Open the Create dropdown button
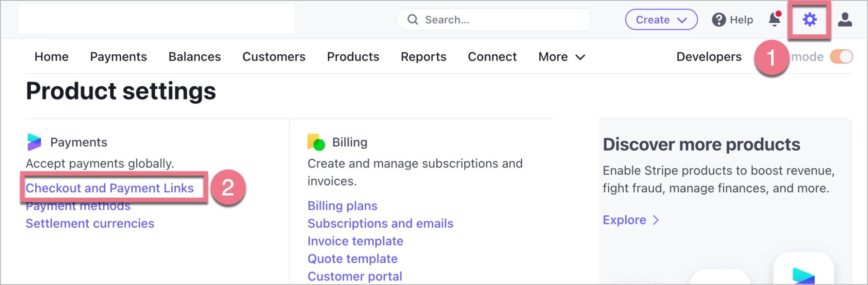Screen dimensions: 868x285 pos(661,20)
